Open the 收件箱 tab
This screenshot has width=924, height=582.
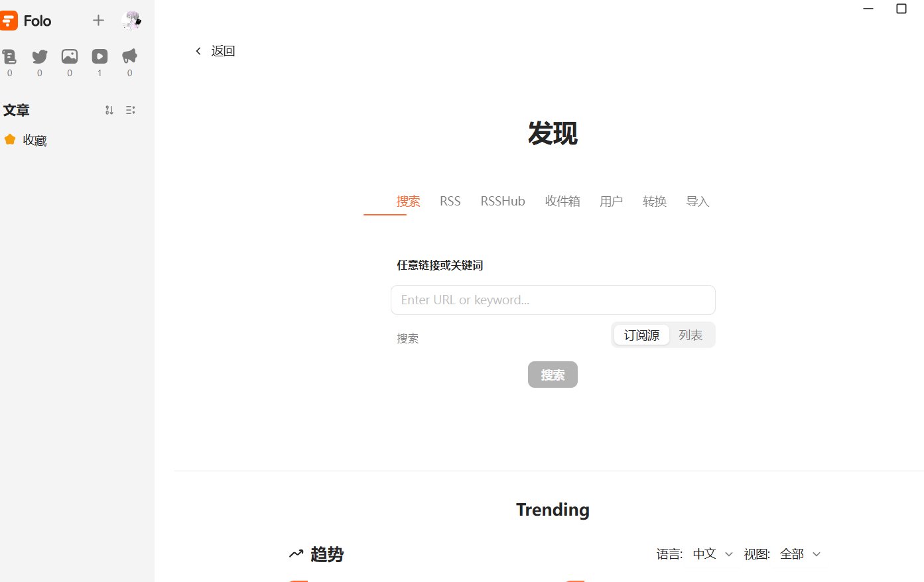click(562, 202)
